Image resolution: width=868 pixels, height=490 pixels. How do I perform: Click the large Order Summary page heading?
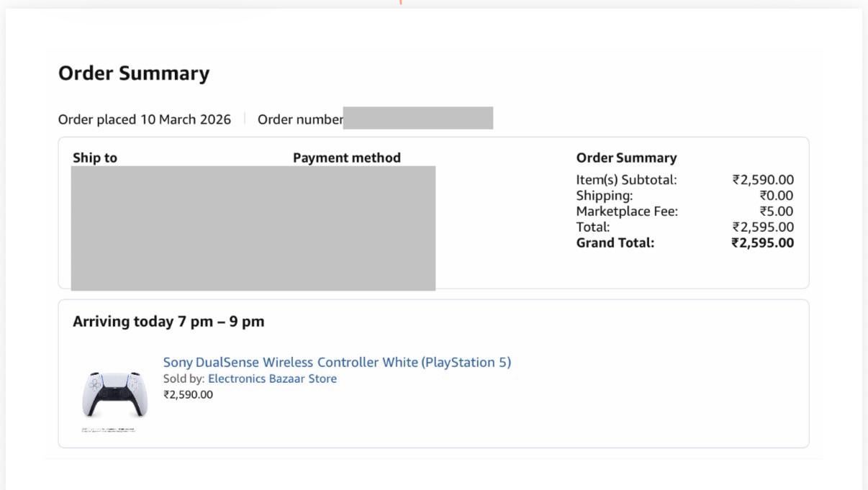134,73
